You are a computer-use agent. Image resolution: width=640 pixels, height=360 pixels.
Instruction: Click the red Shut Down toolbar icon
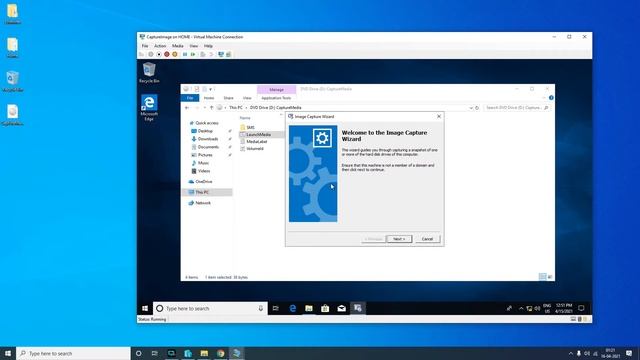click(x=167, y=54)
